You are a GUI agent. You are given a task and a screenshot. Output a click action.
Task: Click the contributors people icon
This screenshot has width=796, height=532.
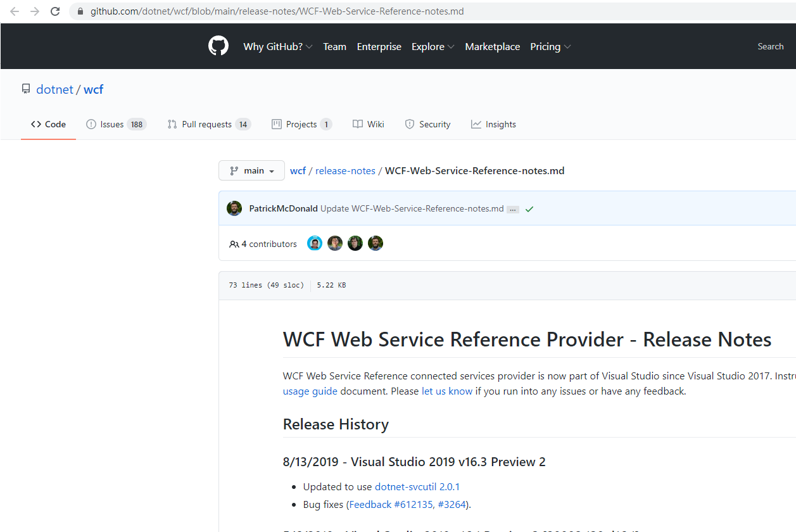pyautogui.click(x=234, y=244)
